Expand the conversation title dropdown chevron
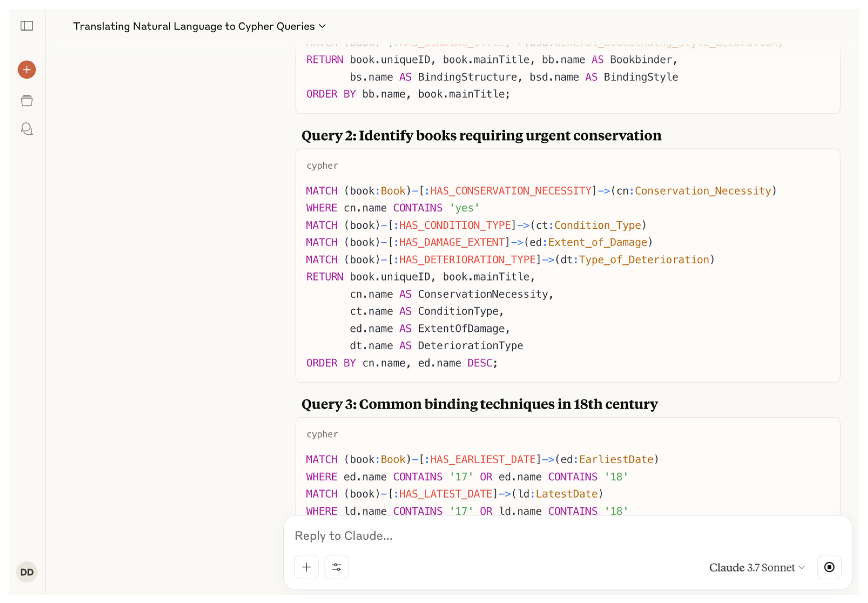This screenshot has height=603, width=868. tap(322, 26)
